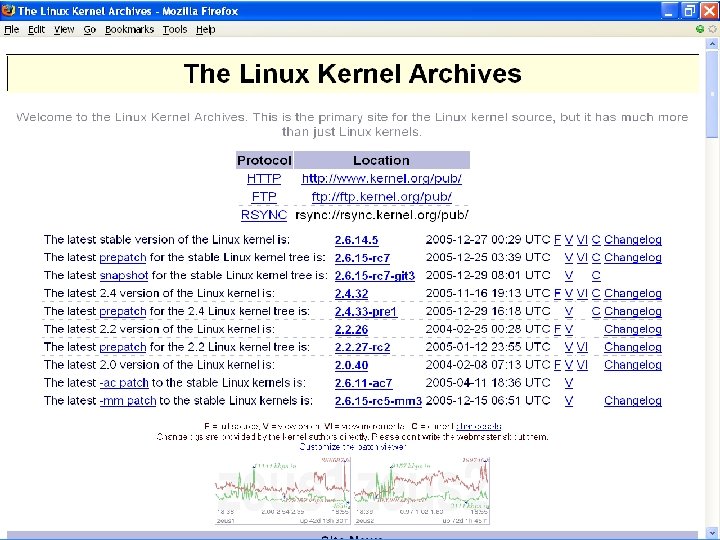
Task: Follow the FTP protocol link
Action: 264,197
